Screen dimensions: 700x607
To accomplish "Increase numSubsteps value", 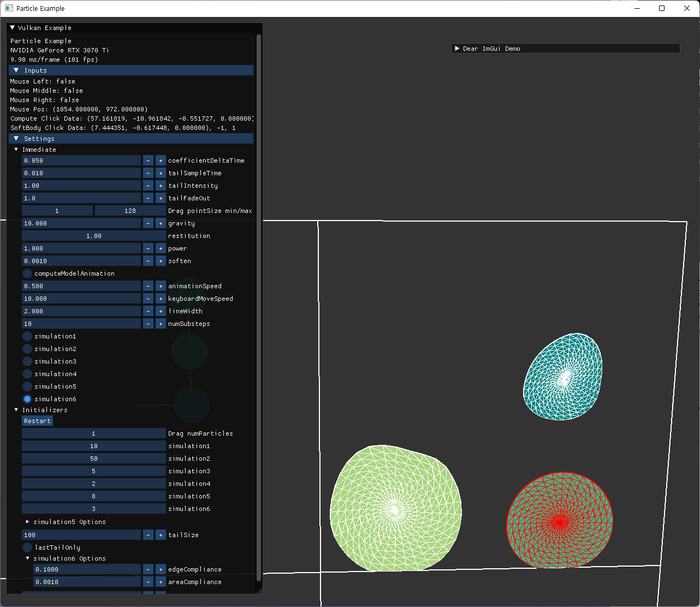I will (161, 324).
